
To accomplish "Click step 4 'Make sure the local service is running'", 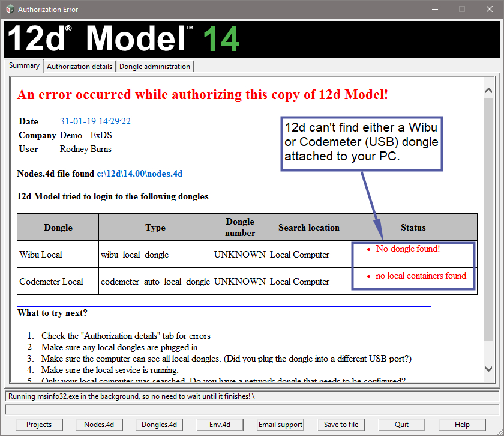I will click(110, 370).
